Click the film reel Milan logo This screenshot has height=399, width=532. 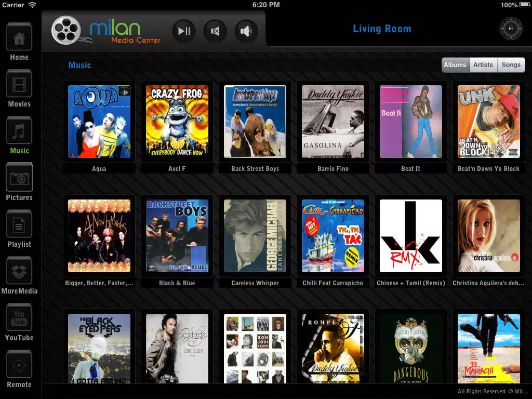tap(67, 31)
